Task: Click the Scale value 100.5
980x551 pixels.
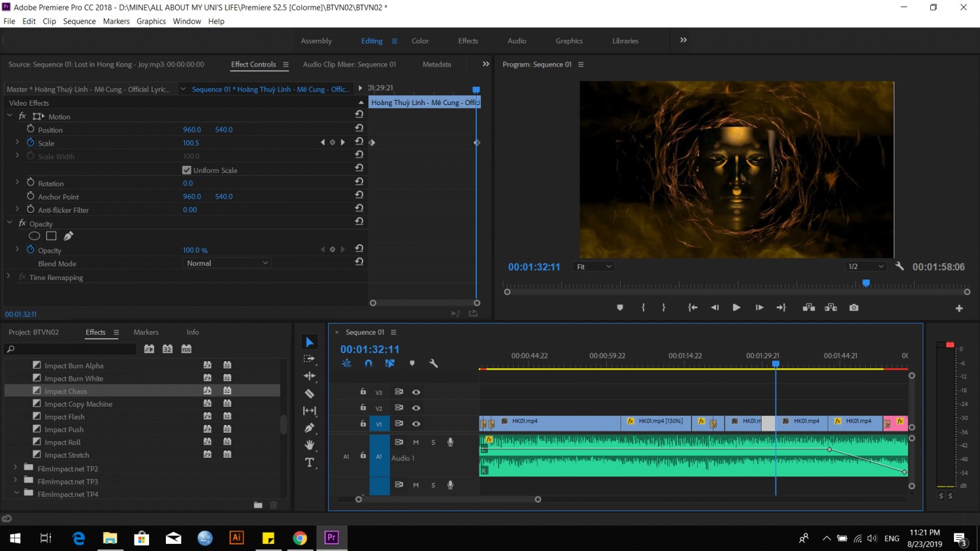Action: (191, 143)
